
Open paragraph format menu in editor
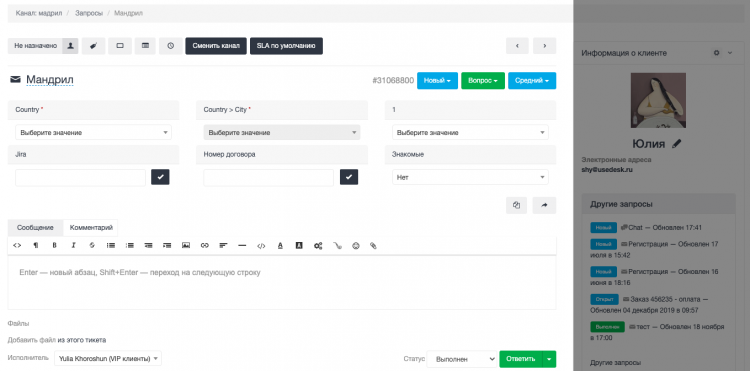(x=36, y=245)
